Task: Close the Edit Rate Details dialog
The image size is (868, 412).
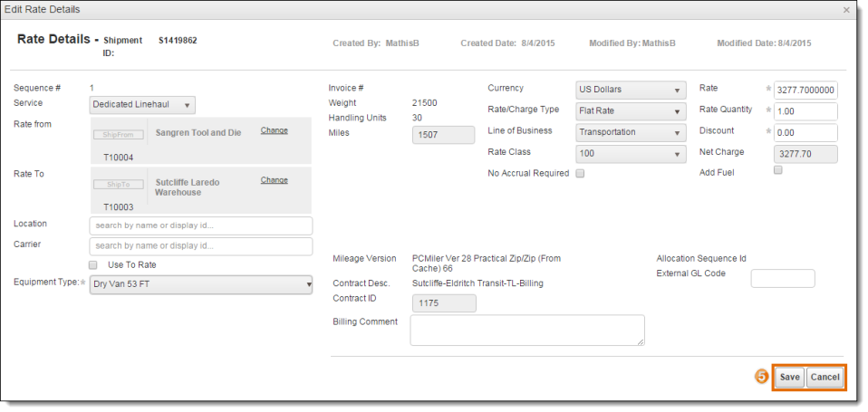Action: 846,10
